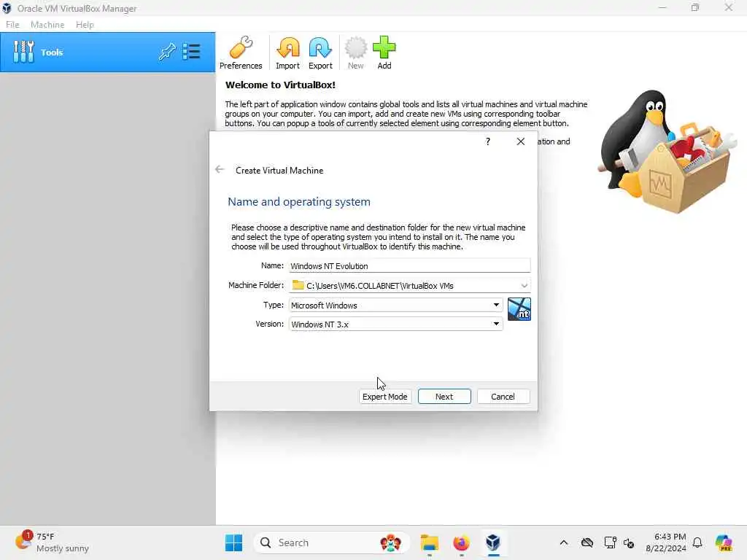This screenshot has width=747, height=560.
Task: Open the Help menu
Action: click(x=85, y=25)
